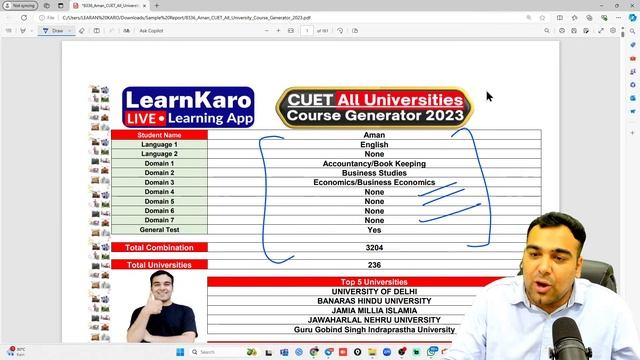This screenshot has height=360, width=640.
Task: View site information via File icon
Action: (47, 18)
